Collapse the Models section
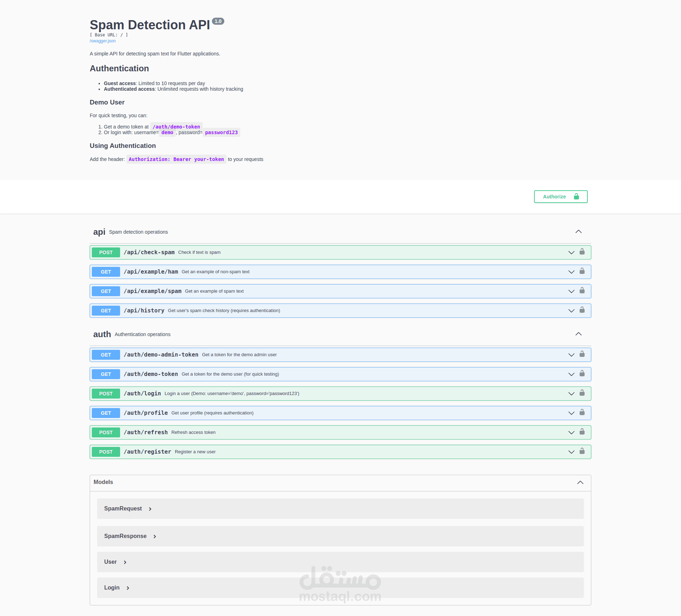This screenshot has width=681, height=616. point(580,483)
